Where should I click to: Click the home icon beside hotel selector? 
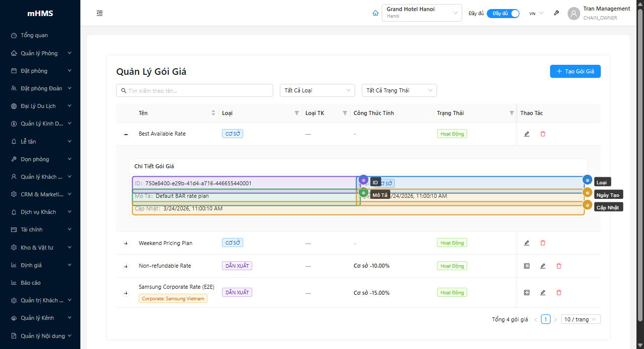[375, 14]
